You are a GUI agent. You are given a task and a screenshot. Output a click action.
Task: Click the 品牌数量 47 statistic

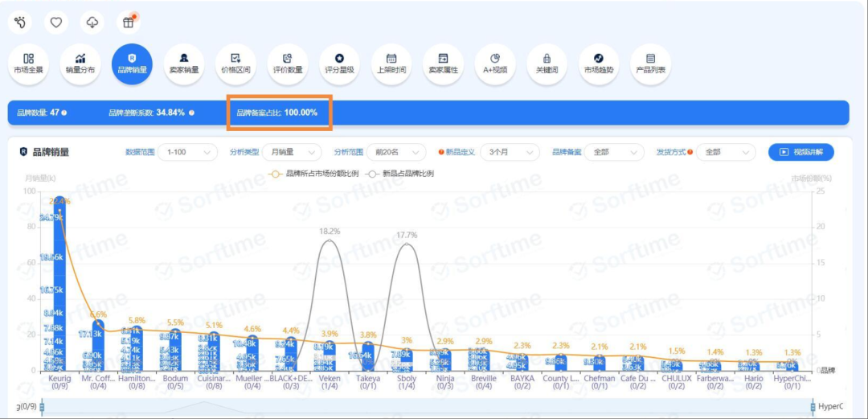(39, 113)
